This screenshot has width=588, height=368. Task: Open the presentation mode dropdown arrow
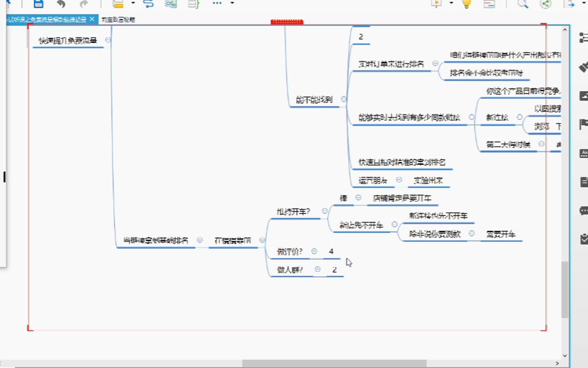(451, 3)
